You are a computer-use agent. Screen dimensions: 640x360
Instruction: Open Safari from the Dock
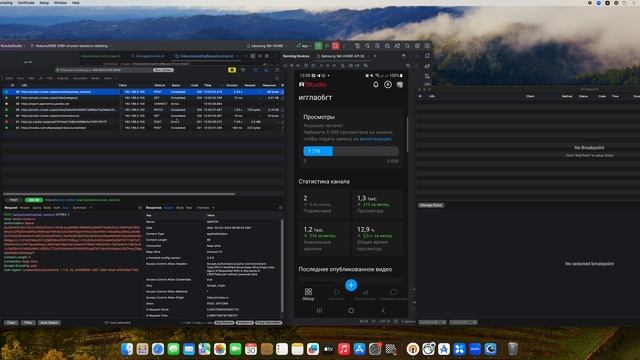click(x=158, y=349)
